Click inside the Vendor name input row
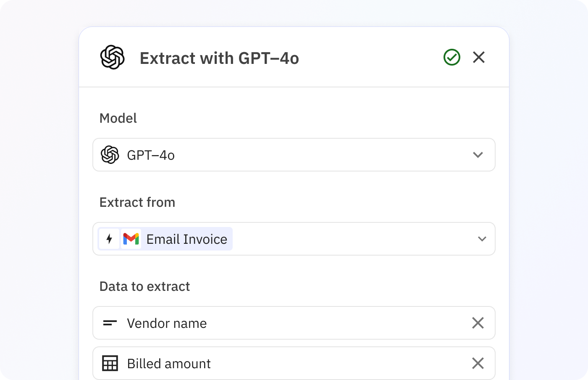The width and height of the screenshot is (588, 380). (x=252, y=323)
